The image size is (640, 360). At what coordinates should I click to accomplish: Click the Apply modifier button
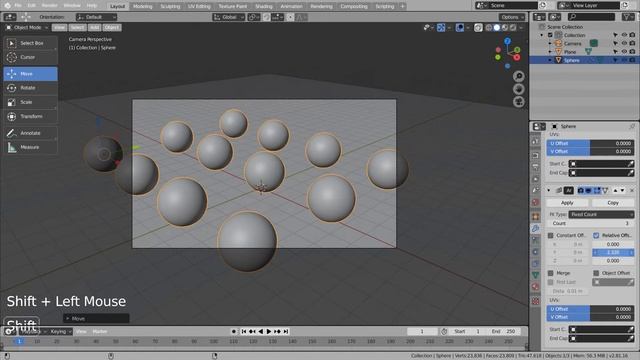pos(567,203)
